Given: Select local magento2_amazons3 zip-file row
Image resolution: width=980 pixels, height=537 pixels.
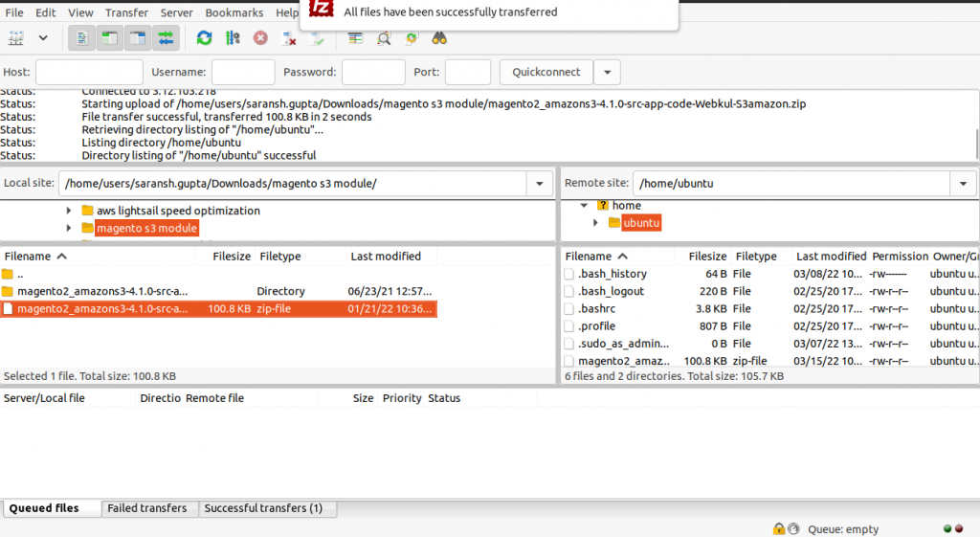Looking at the screenshot, I should [218, 309].
